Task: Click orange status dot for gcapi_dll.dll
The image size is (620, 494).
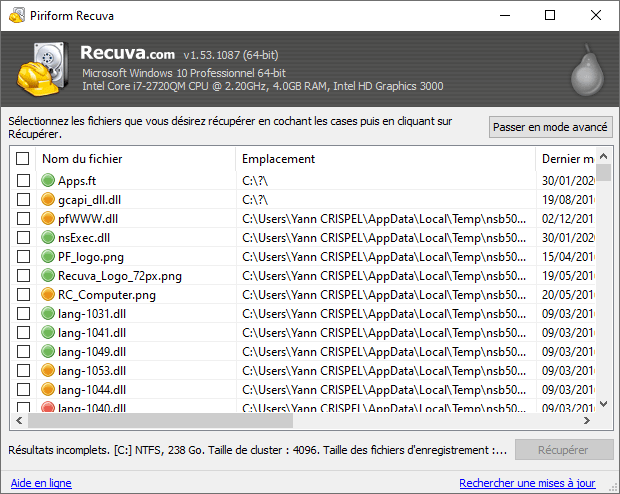Action: [48, 199]
